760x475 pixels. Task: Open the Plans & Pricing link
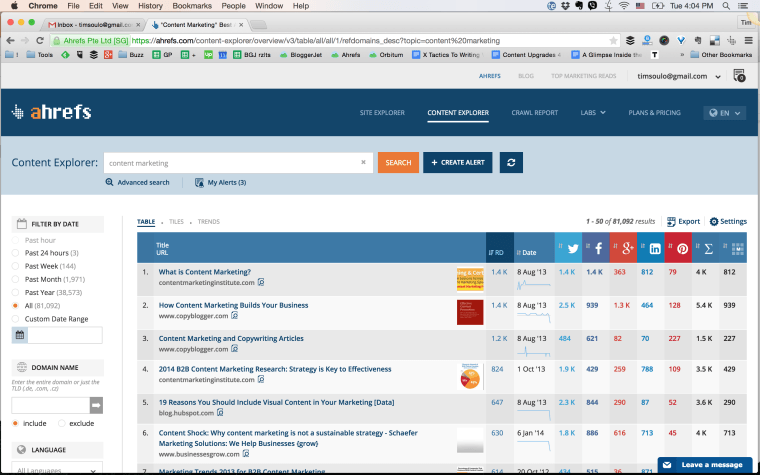click(654, 112)
